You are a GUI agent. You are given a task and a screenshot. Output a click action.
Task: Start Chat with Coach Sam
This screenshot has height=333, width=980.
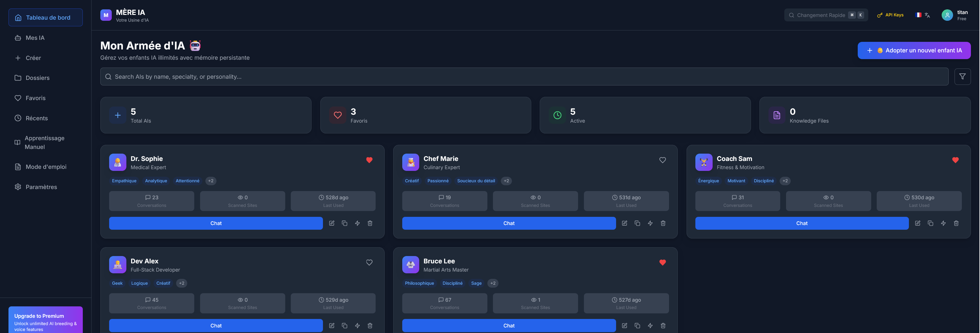[x=802, y=223]
